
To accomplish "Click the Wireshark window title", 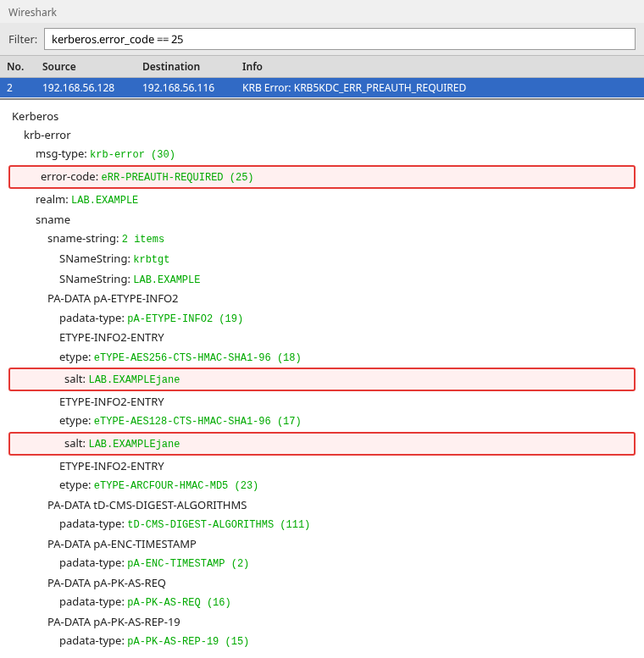I will tap(32, 12).
